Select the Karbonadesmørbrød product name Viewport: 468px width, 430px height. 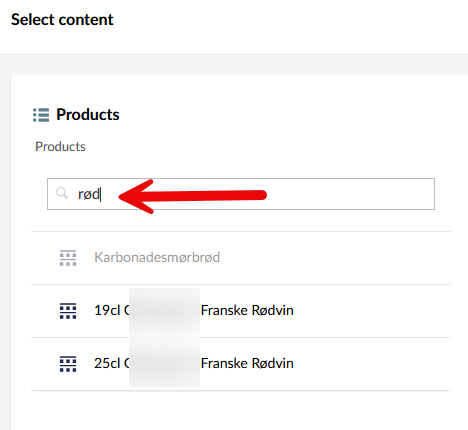pyautogui.click(x=157, y=257)
